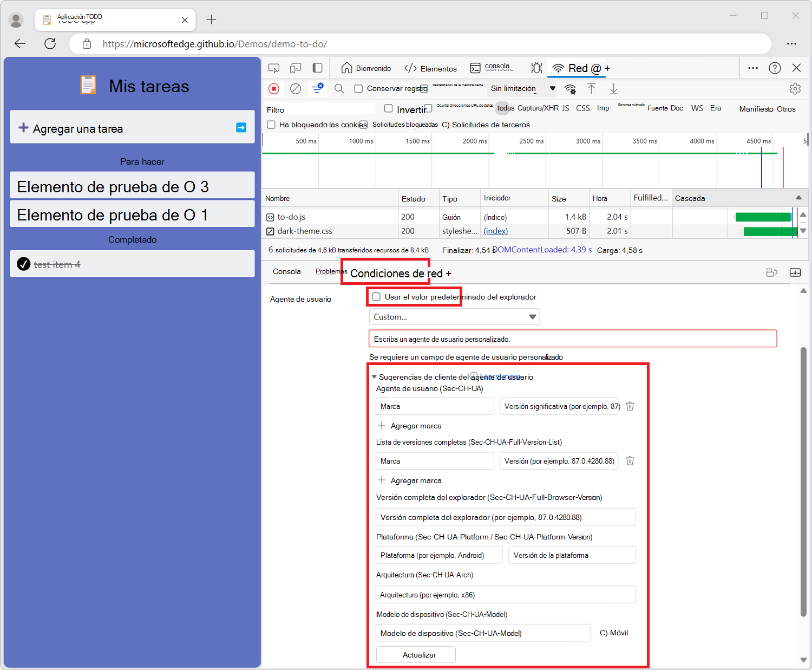Open device emulation toolbar icon
The height and width of the screenshot is (670, 812).
click(x=296, y=68)
